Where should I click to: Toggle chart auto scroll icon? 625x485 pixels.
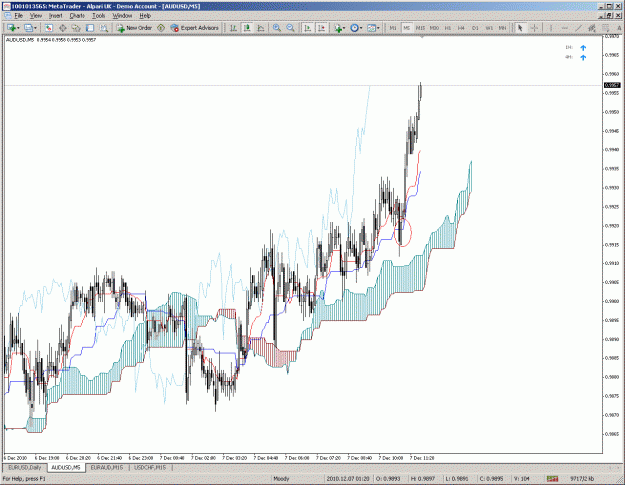(307, 28)
